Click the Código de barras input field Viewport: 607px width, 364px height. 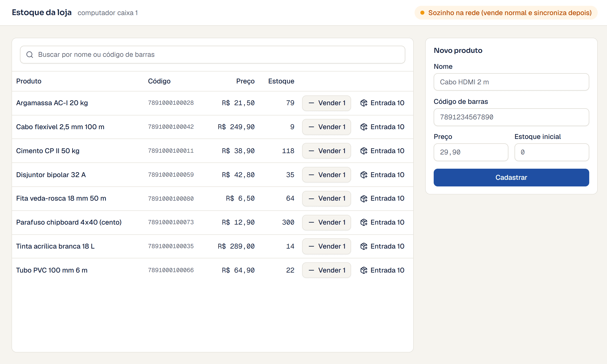pos(511,117)
